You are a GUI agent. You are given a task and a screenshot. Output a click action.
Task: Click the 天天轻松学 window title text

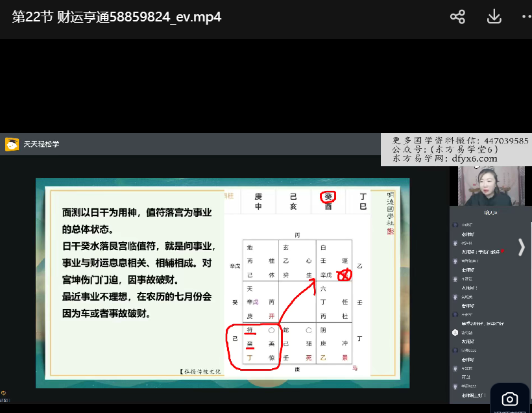[42, 144]
